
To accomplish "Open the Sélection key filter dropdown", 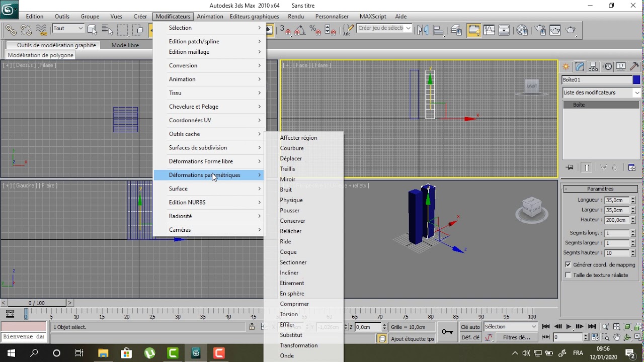I will point(511,327).
